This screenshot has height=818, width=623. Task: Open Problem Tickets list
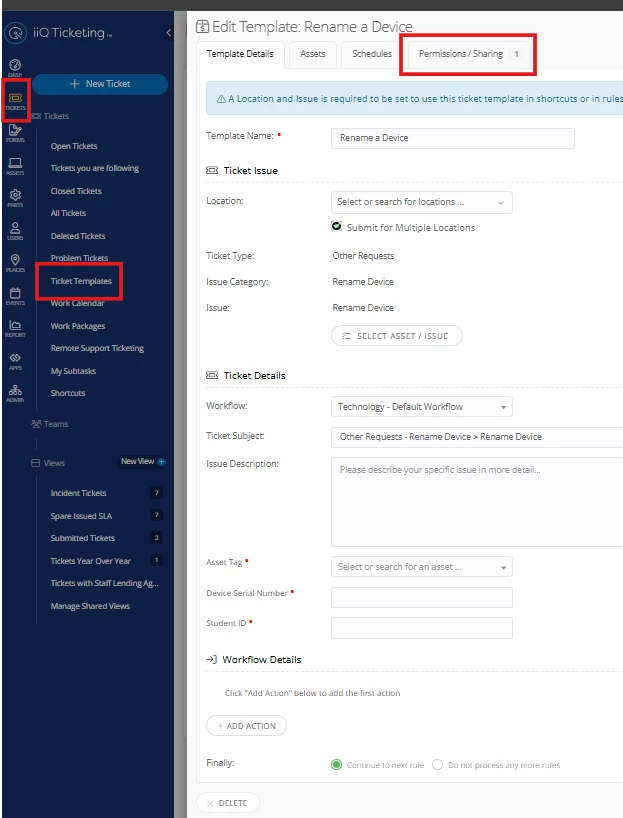point(79,258)
